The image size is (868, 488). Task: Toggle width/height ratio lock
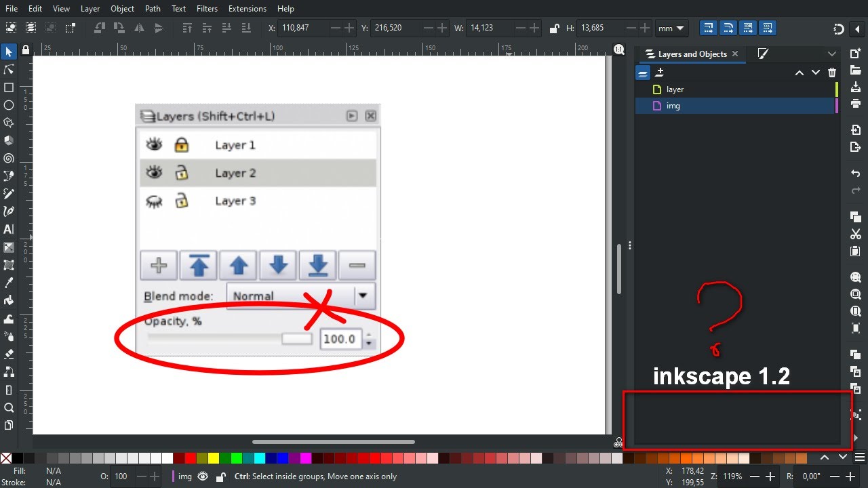[x=554, y=28]
